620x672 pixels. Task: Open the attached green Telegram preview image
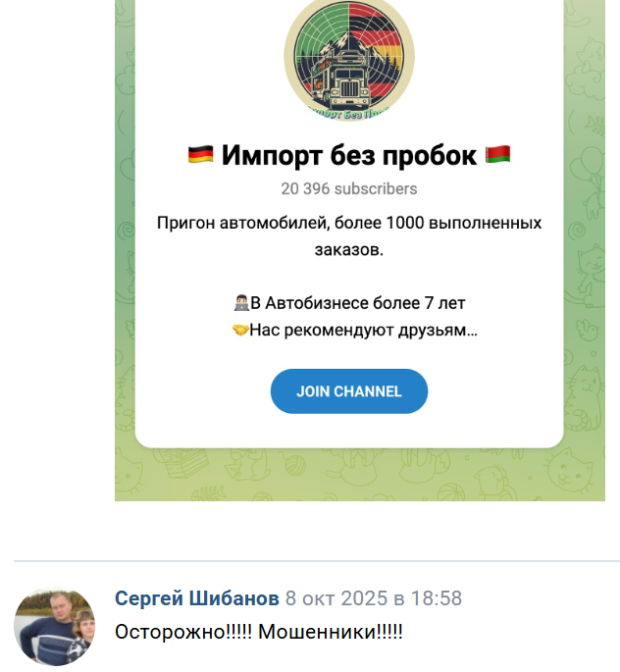(360, 250)
